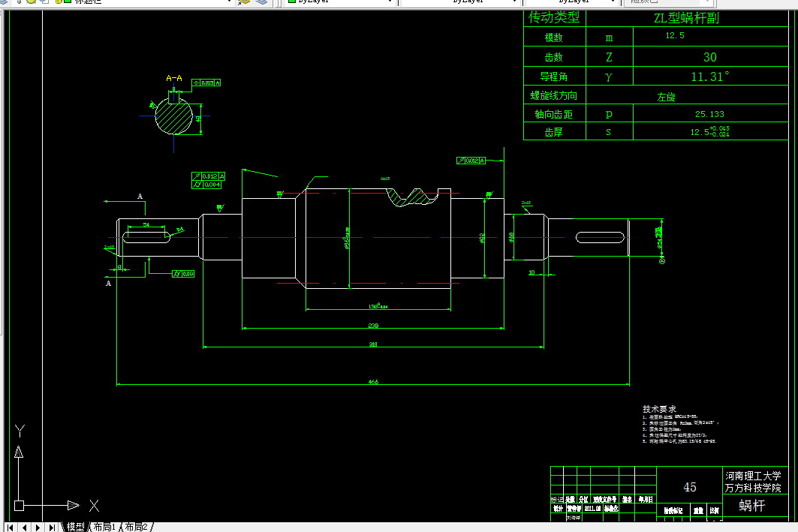This screenshot has width=798, height=532.
Task: Select the 238 length dimension
Action: (x=373, y=326)
